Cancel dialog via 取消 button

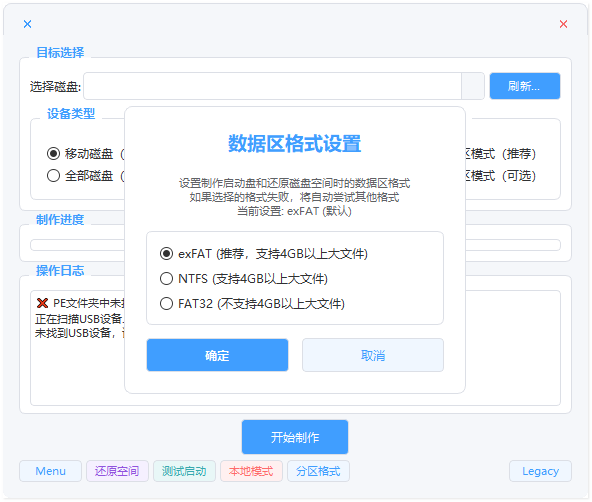pyautogui.click(x=373, y=355)
